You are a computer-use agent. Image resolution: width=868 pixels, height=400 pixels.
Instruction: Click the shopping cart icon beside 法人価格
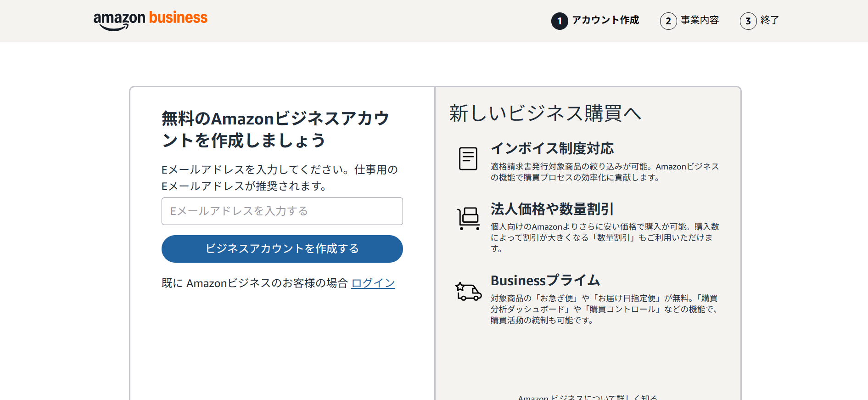pos(468,219)
